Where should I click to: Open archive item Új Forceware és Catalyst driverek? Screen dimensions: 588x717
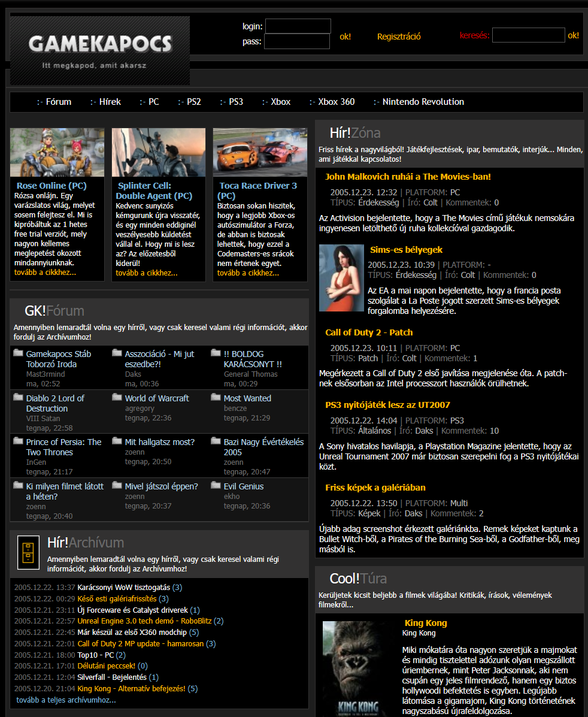(132, 610)
